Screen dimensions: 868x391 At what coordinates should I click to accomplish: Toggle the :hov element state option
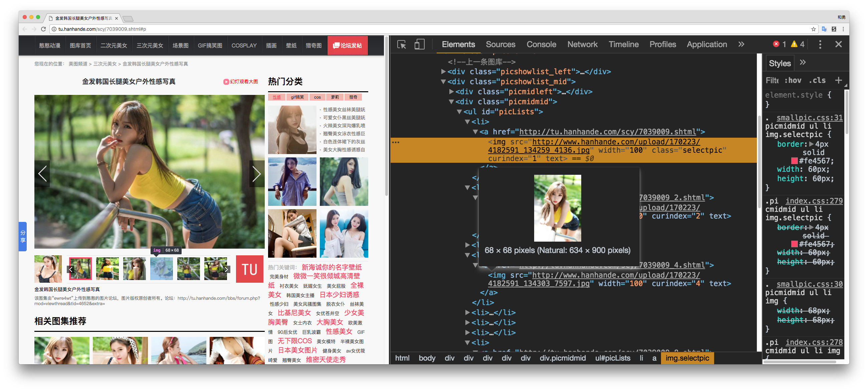tap(793, 80)
